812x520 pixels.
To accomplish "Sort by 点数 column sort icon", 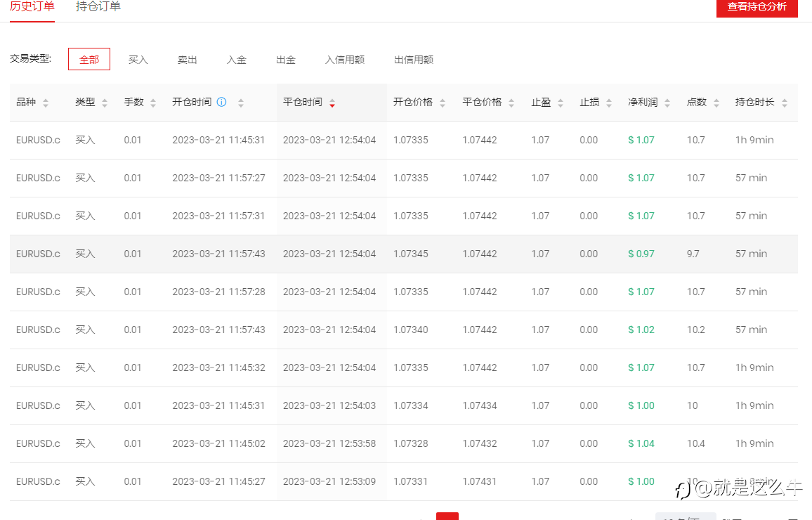I will click(716, 103).
